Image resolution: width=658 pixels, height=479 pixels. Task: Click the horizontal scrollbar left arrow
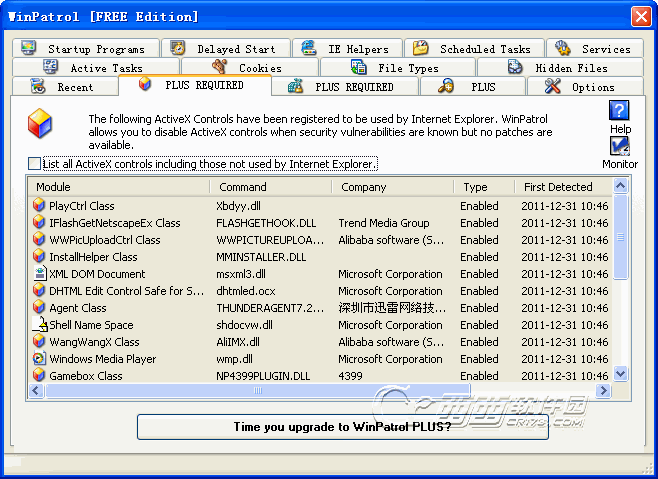coord(36,390)
